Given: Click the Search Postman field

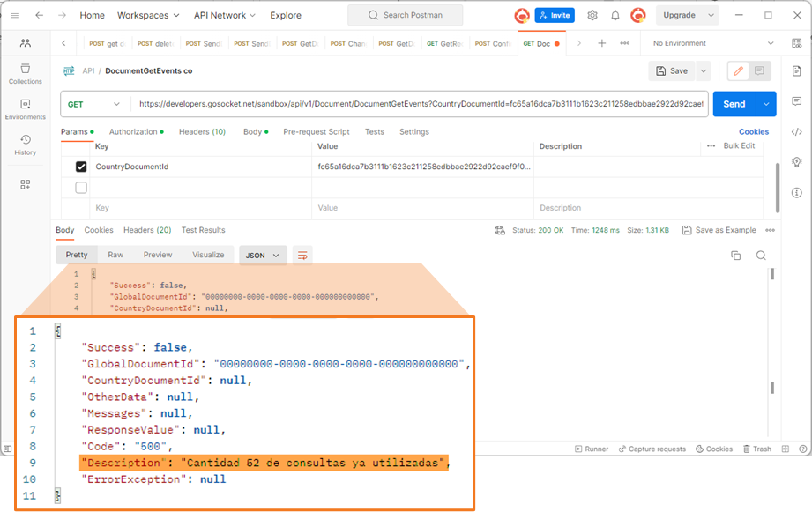Looking at the screenshot, I should click(406, 16).
